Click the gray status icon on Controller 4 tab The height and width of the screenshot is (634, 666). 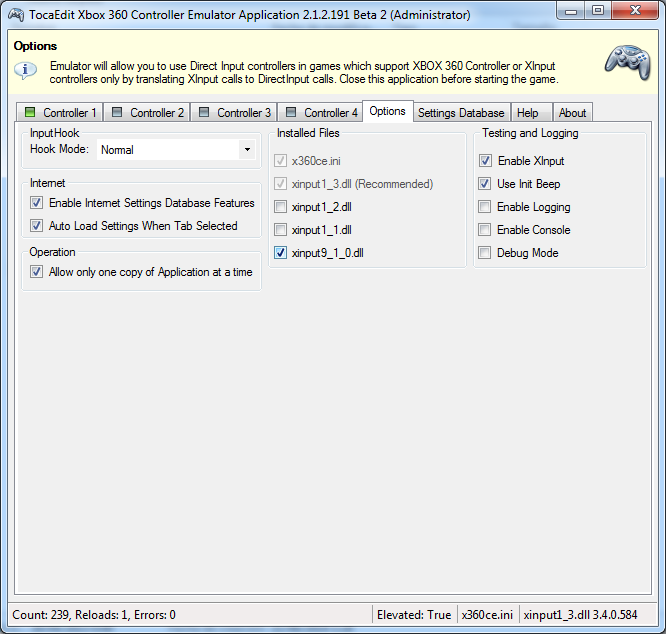coord(291,112)
